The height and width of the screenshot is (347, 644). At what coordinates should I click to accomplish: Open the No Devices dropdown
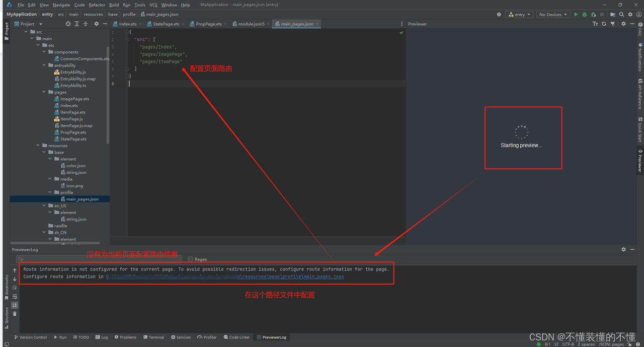pyautogui.click(x=553, y=15)
